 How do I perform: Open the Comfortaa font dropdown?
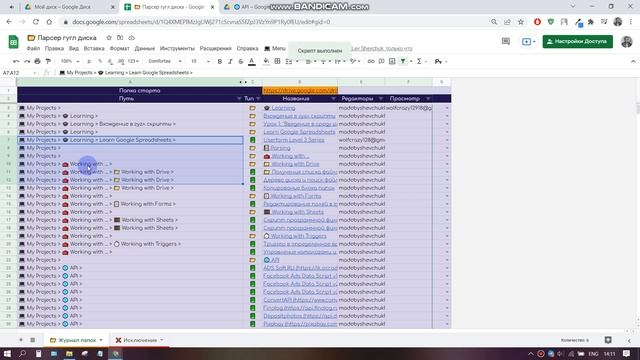click(165, 61)
